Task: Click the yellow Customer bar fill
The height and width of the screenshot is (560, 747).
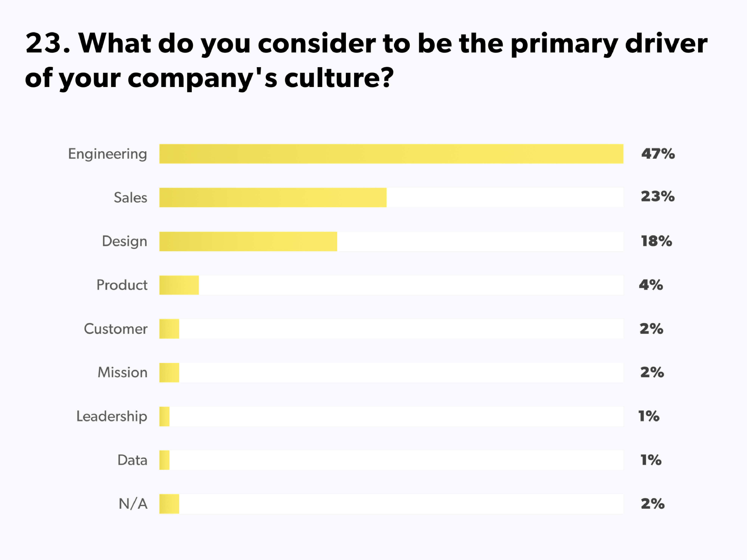Action: tap(169, 329)
